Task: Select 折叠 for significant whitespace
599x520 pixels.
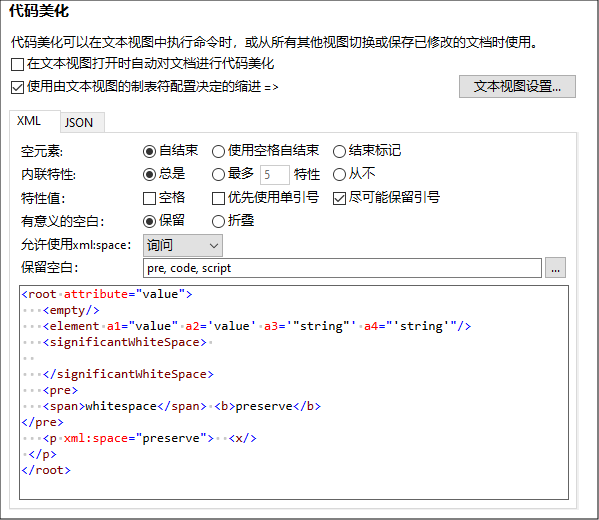Action: click(x=218, y=221)
